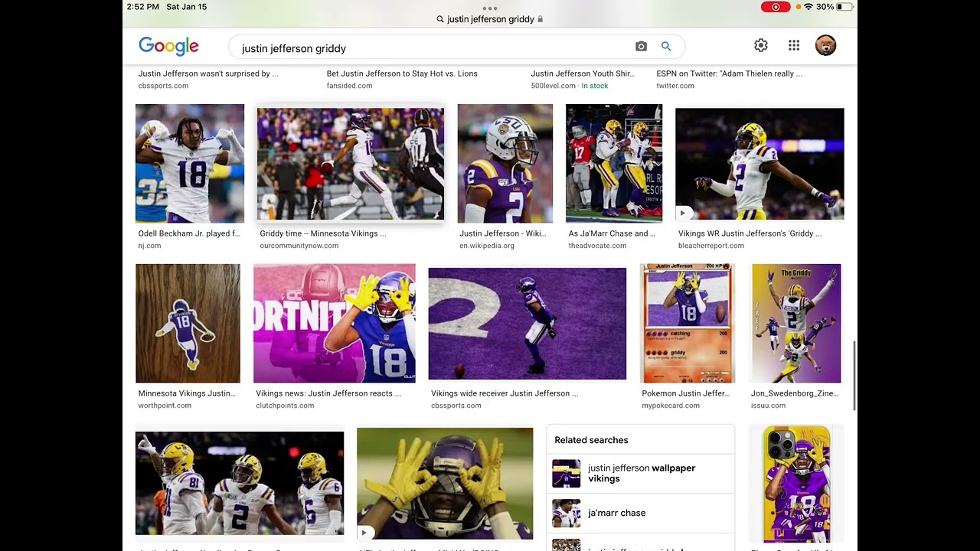Open the Google logo homepage link
This screenshot has width=980, height=551.
coord(168,46)
